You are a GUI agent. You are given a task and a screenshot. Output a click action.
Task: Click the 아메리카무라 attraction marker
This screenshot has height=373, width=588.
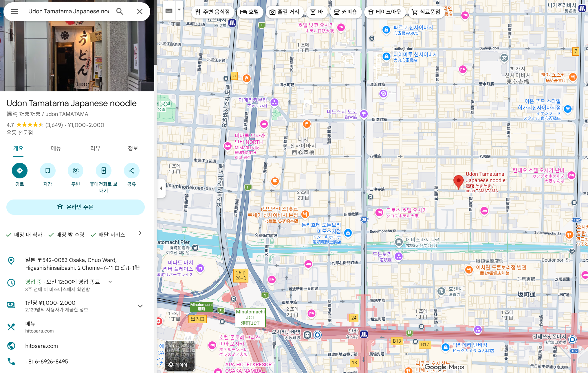[274, 102]
